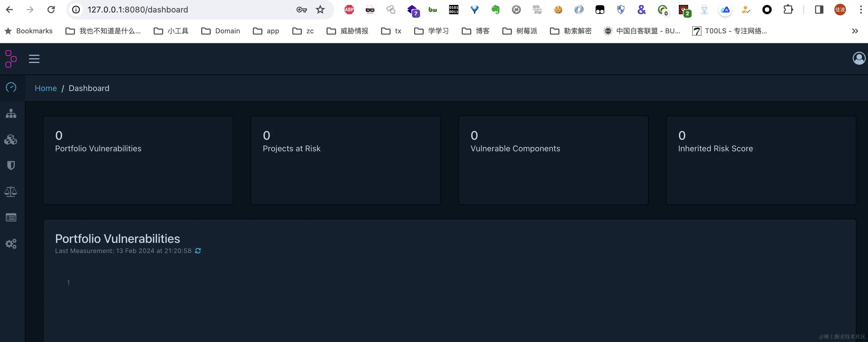Bookmark this page with the star
868x342 pixels.
320,10
